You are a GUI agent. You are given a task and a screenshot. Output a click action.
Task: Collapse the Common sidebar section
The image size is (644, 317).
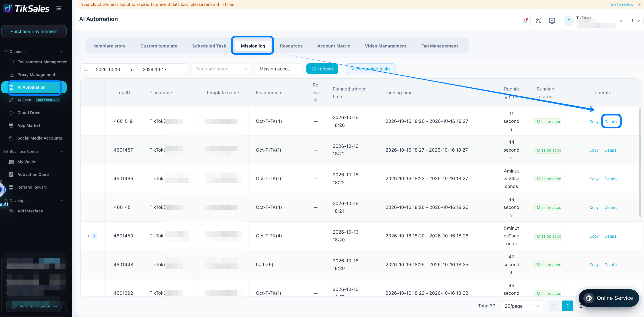coord(62,51)
